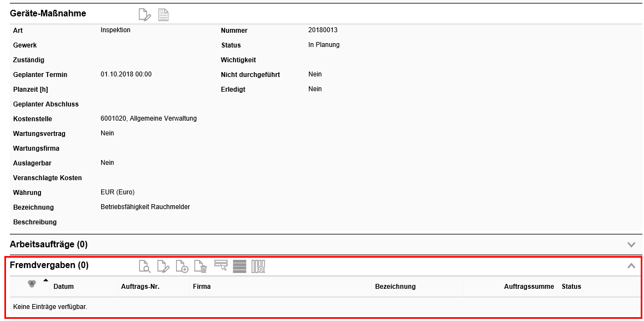Click the three-circles status icon column header
Image resolution: width=644 pixels, height=321 pixels.
pyautogui.click(x=32, y=284)
